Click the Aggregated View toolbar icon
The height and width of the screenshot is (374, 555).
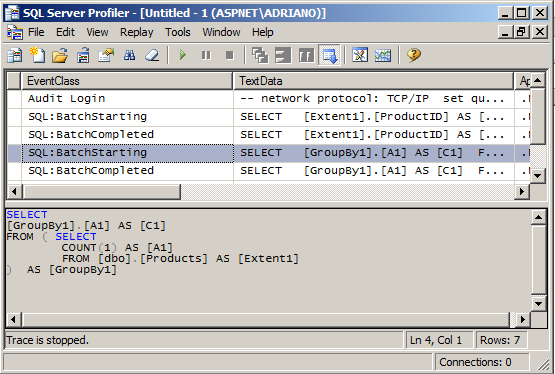pyautogui.click(x=283, y=56)
